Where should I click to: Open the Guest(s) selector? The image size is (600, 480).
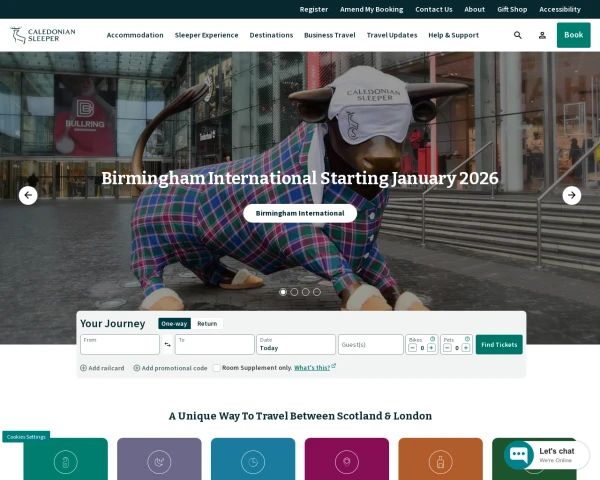pos(370,344)
